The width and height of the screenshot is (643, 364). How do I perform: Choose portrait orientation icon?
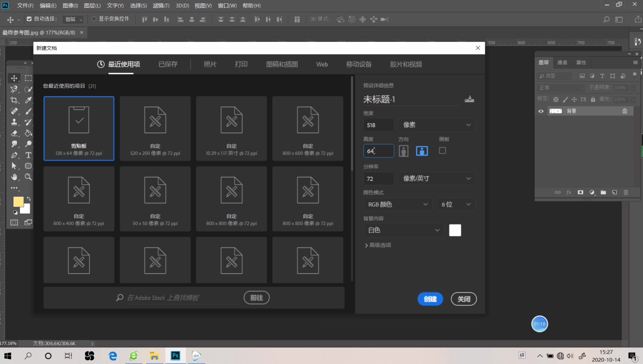[x=404, y=151]
